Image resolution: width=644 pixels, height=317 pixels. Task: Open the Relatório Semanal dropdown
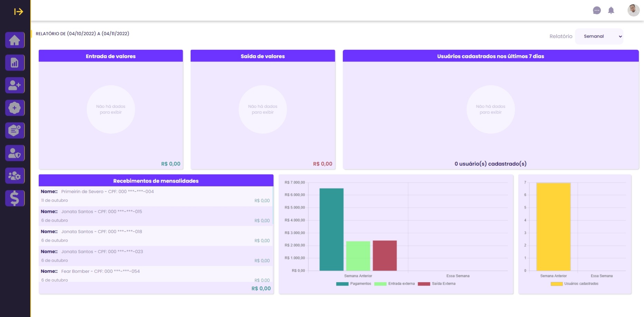[599, 36]
